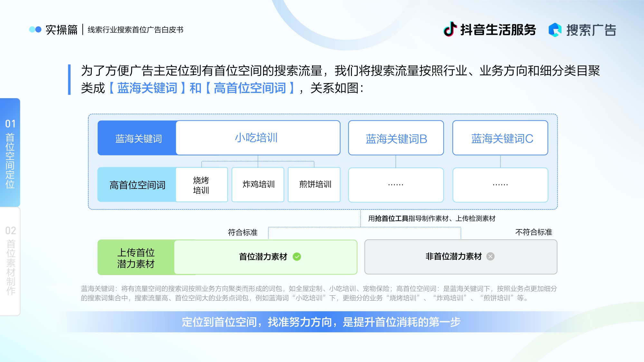Click the bottom banner 定位到首位空间 slogan
Viewport: 644px width, 362px height.
click(x=321, y=322)
